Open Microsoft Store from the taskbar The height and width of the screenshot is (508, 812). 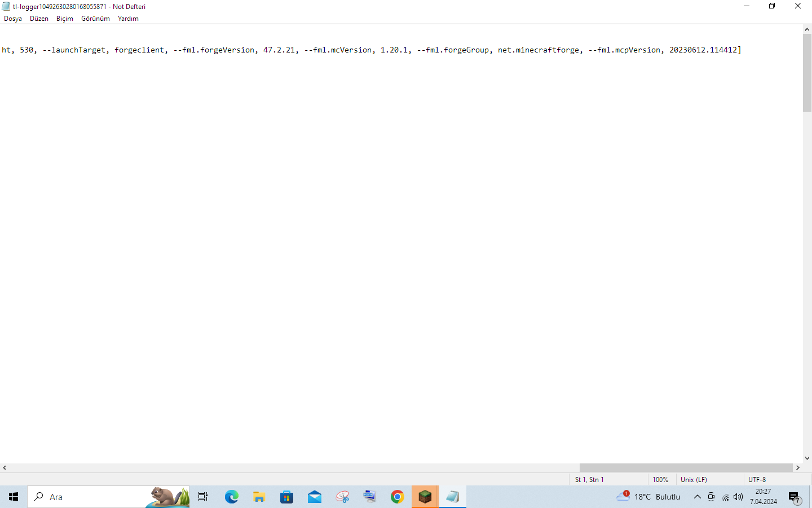coord(286,497)
